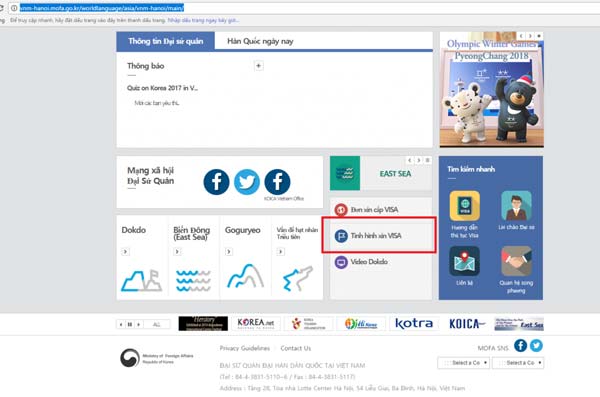600x397 pixels.
Task: Click the Đơn xin cấp VISA icon
Action: (341, 210)
